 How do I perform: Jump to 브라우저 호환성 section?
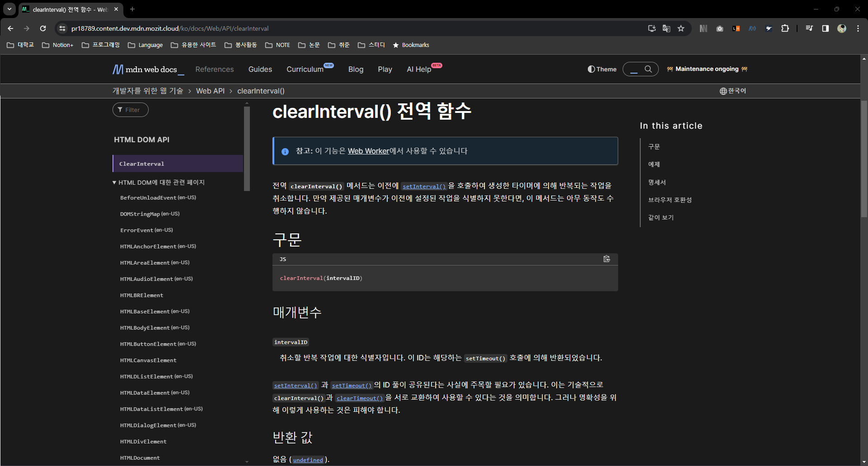point(670,200)
